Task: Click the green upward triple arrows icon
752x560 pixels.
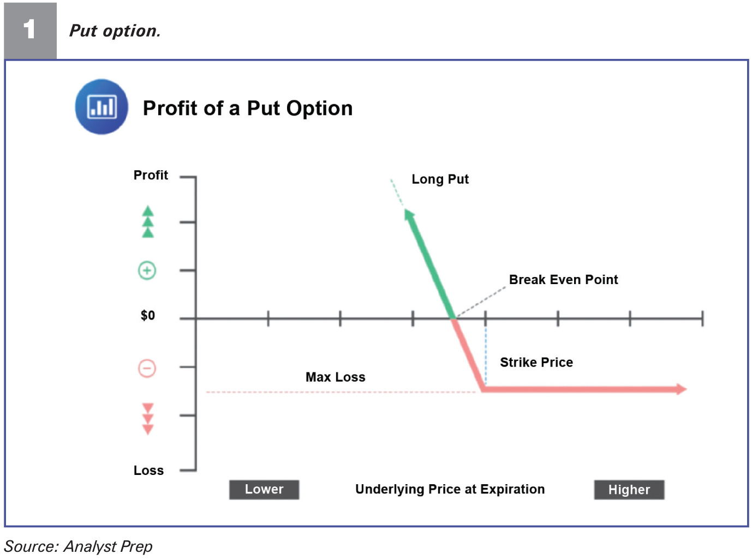Action: (x=148, y=222)
